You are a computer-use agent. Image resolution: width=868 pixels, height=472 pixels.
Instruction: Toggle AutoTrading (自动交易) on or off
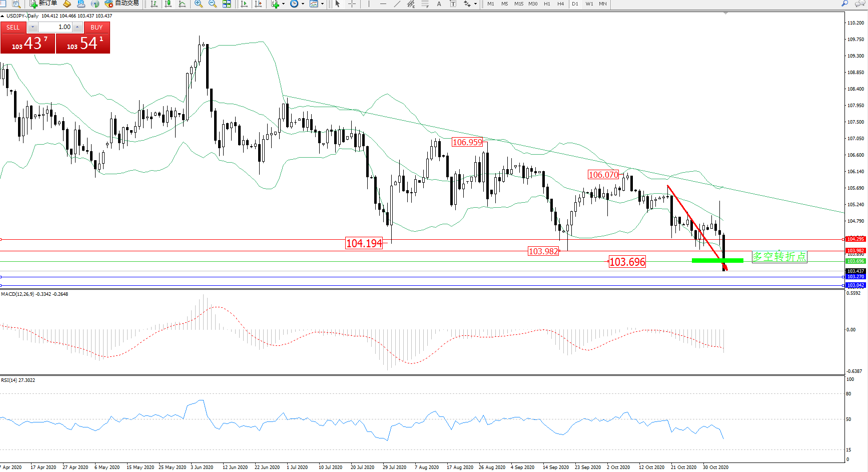click(x=122, y=4)
